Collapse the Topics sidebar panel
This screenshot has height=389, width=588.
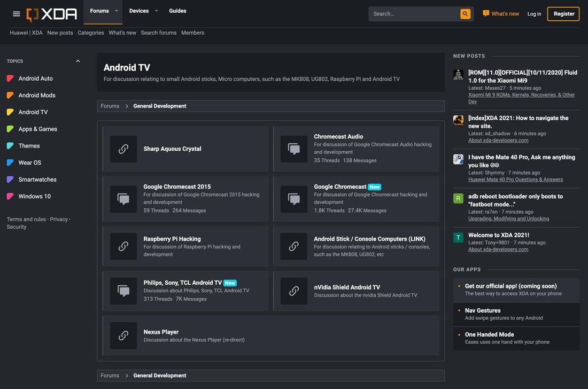pyautogui.click(x=78, y=61)
